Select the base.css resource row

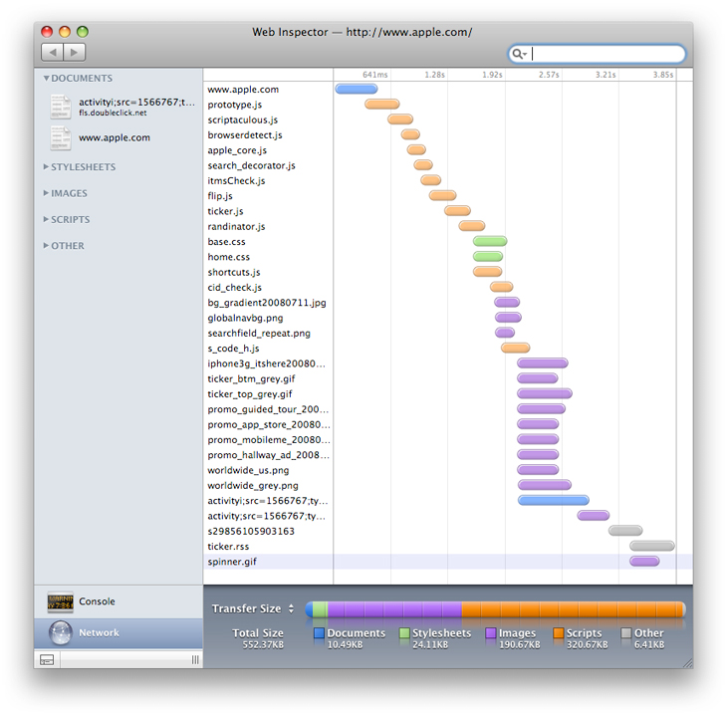pos(448,241)
